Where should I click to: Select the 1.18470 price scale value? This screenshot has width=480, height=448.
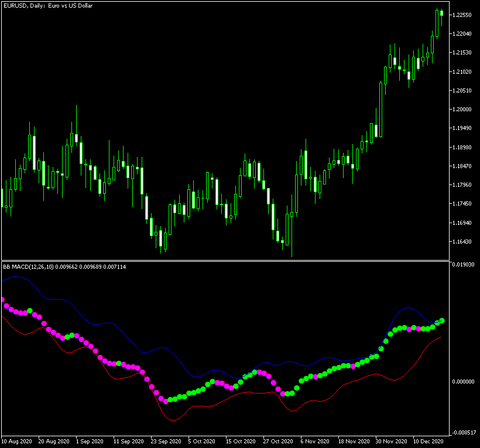tap(463, 166)
